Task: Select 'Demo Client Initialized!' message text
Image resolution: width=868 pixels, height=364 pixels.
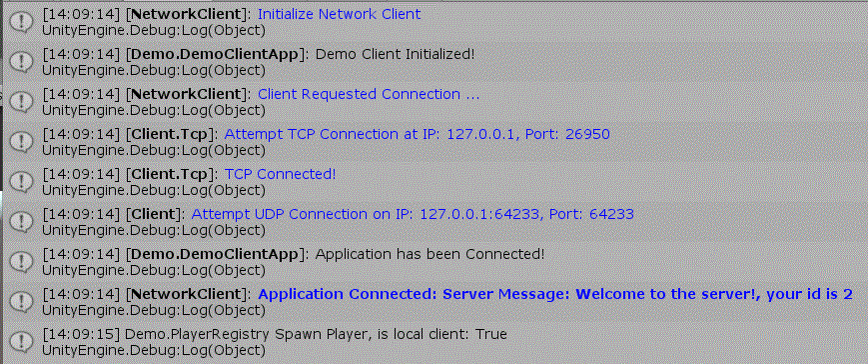Action: pos(395,54)
